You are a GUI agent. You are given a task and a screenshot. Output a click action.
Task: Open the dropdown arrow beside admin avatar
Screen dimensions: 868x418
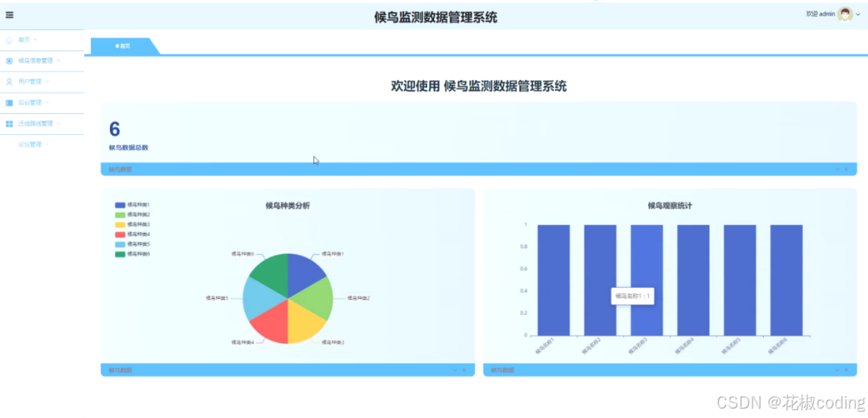[x=859, y=15]
